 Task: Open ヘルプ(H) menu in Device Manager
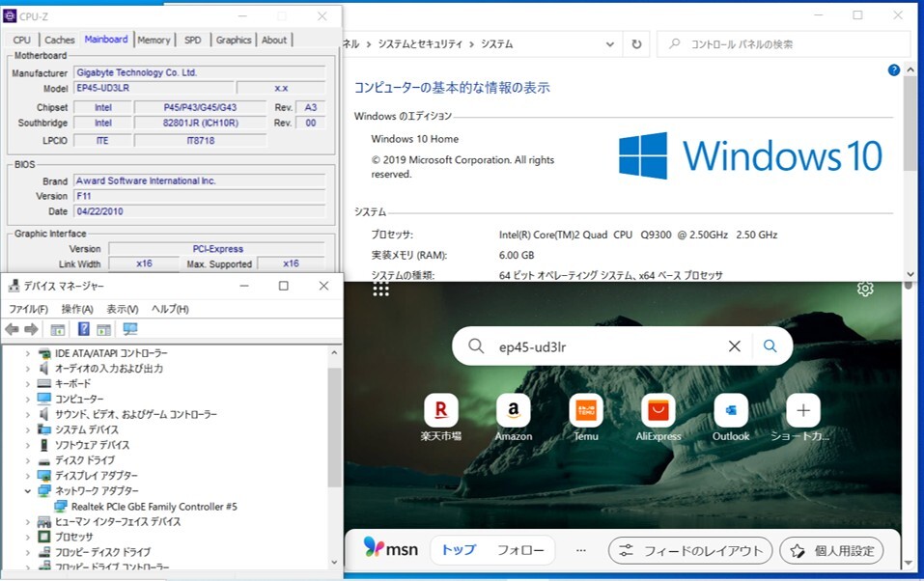click(x=170, y=309)
